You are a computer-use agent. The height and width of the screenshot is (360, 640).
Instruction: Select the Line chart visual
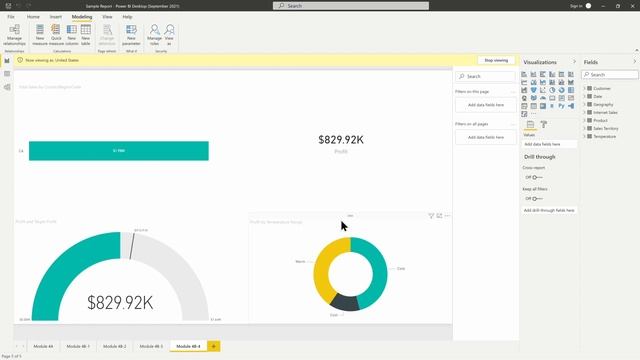(524, 82)
